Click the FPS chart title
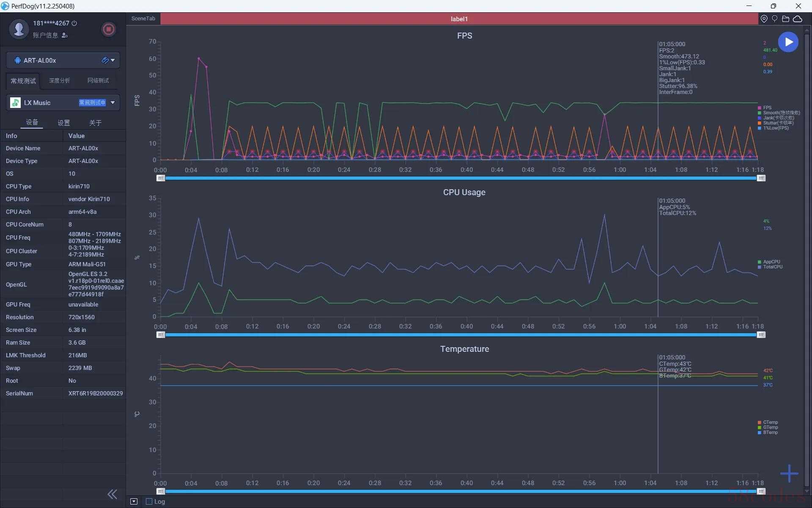Image resolution: width=812 pixels, height=508 pixels. (464, 36)
